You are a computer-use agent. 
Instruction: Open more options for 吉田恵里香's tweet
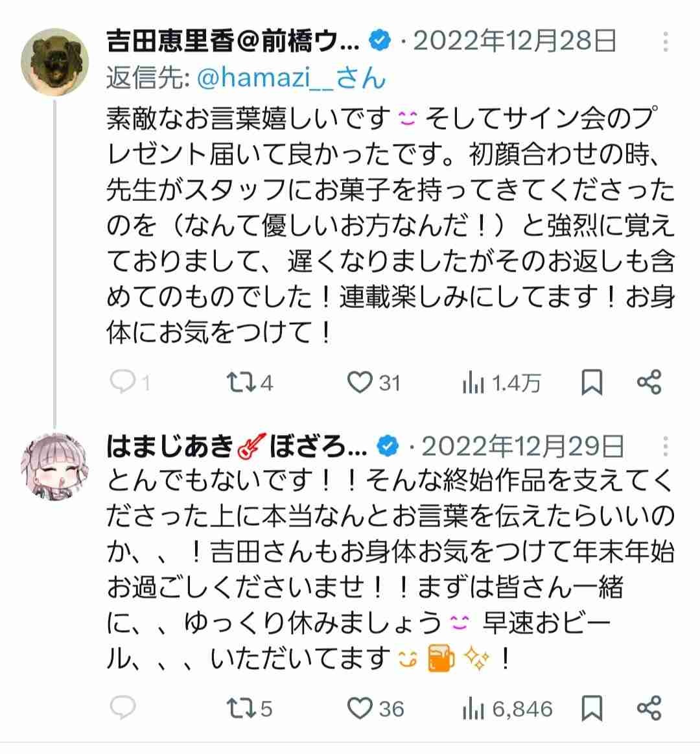(x=666, y=44)
